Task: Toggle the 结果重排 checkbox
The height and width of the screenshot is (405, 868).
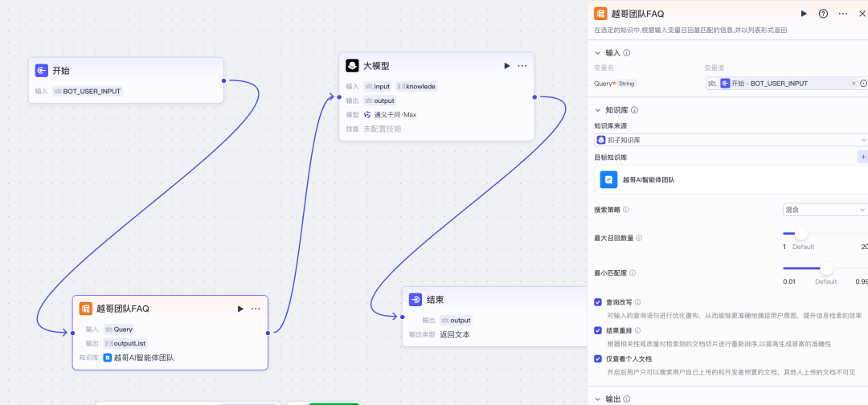Action: click(598, 330)
